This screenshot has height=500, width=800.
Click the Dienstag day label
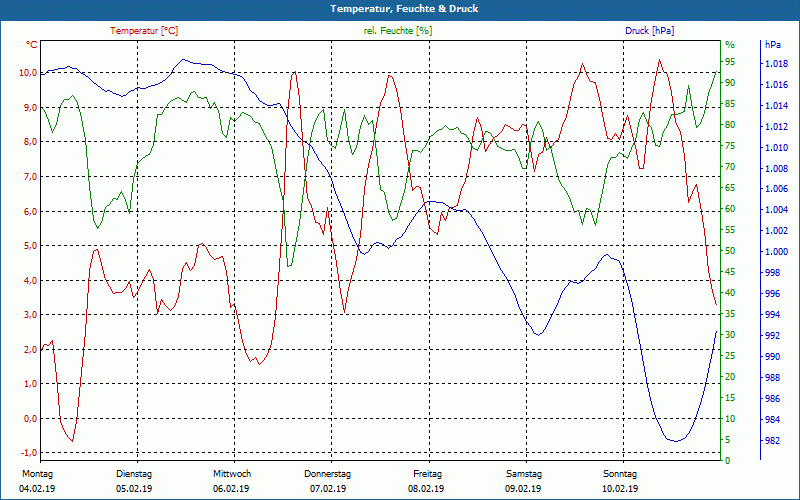pyautogui.click(x=134, y=474)
